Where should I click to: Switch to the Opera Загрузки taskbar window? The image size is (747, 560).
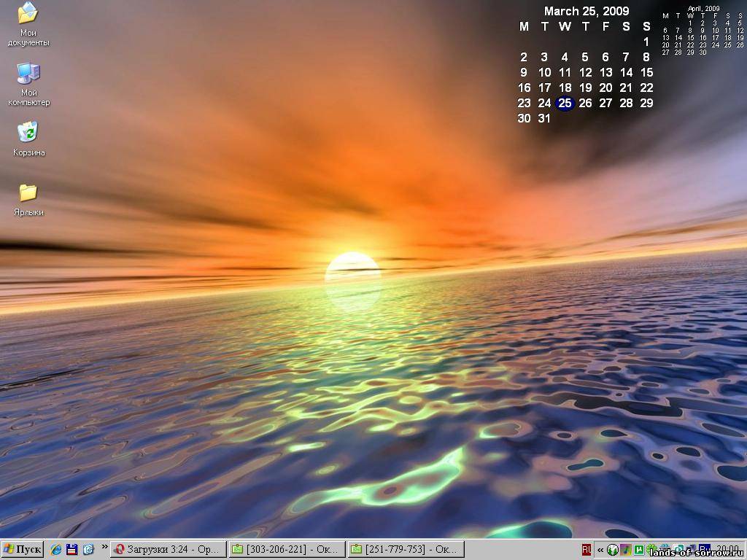click(x=169, y=550)
